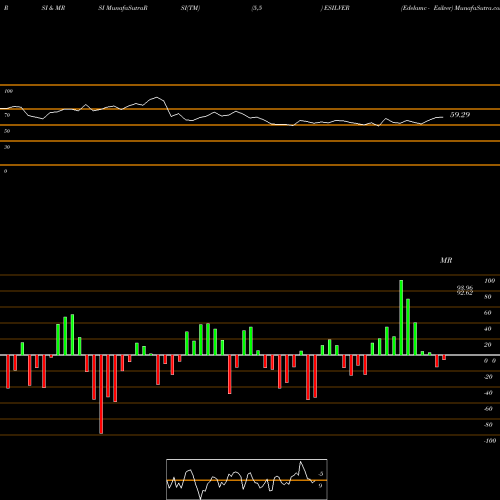Click the '-5' value in the mini chart
The height and width of the screenshot is (500, 500).
point(320,474)
